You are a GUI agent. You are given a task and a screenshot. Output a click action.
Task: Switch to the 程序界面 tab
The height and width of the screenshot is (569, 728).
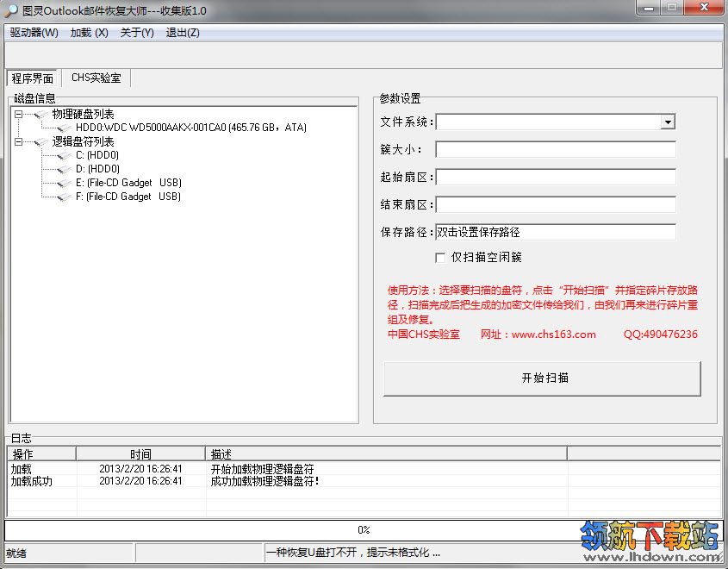[x=33, y=78]
